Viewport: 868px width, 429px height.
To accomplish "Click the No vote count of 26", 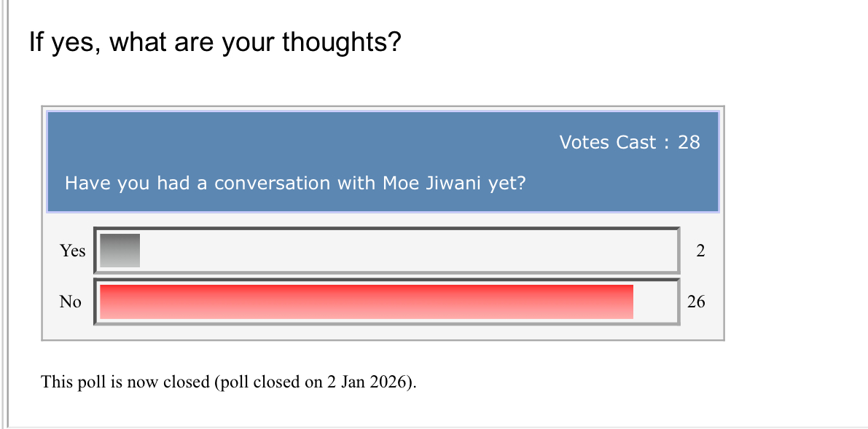I will [x=696, y=302].
